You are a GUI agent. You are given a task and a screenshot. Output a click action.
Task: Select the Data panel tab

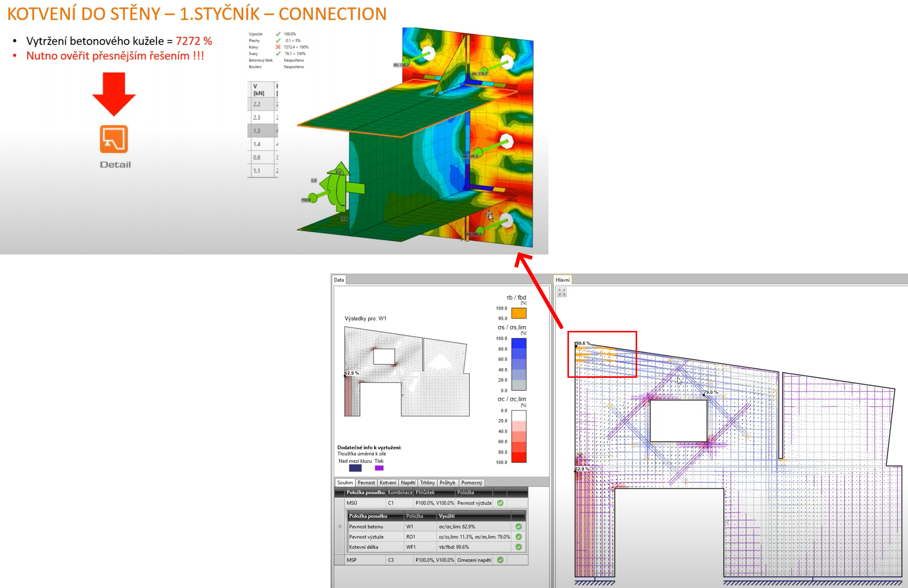point(339,280)
